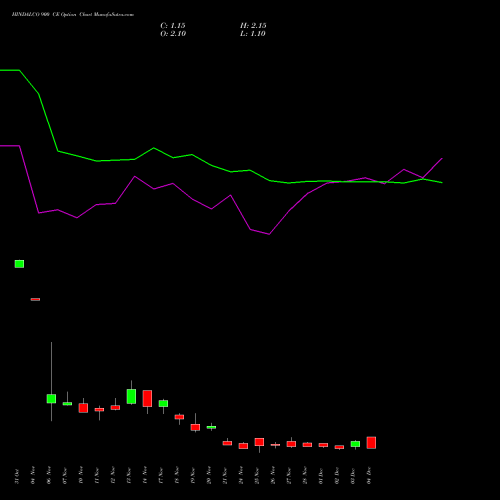The width and height of the screenshot is (500, 500).
Task: Click the 04 Nov date label
Action: pos(33,476)
